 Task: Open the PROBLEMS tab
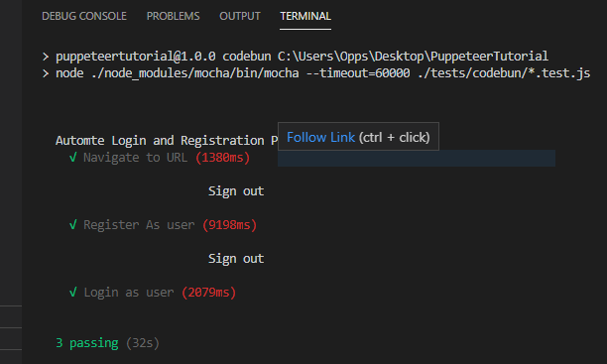(x=173, y=16)
